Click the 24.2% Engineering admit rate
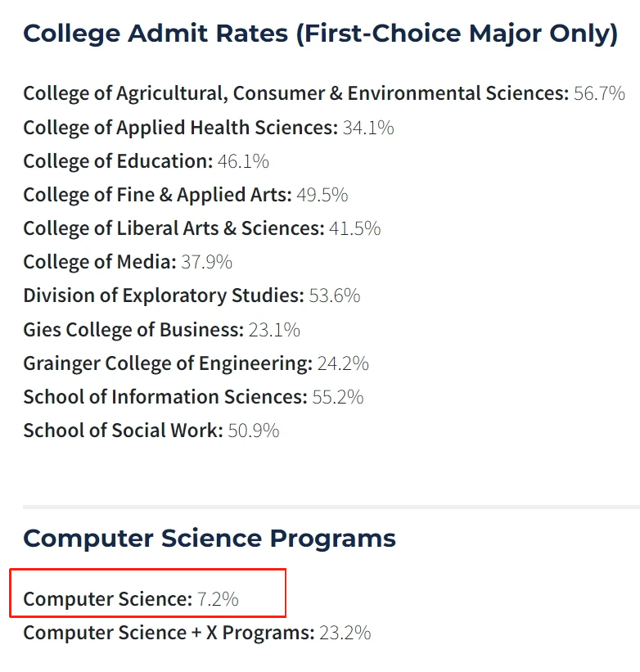The height and width of the screenshot is (672, 640). tap(343, 363)
